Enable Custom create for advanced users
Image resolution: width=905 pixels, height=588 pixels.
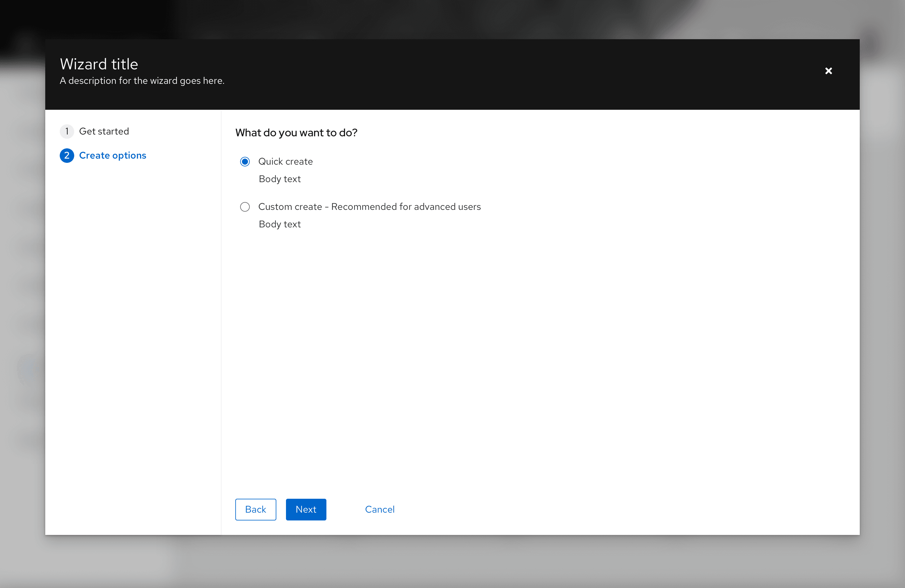click(x=245, y=206)
